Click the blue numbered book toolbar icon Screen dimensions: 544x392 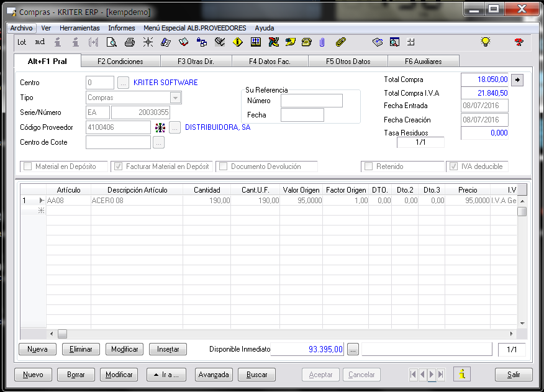[x=256, y=42]
